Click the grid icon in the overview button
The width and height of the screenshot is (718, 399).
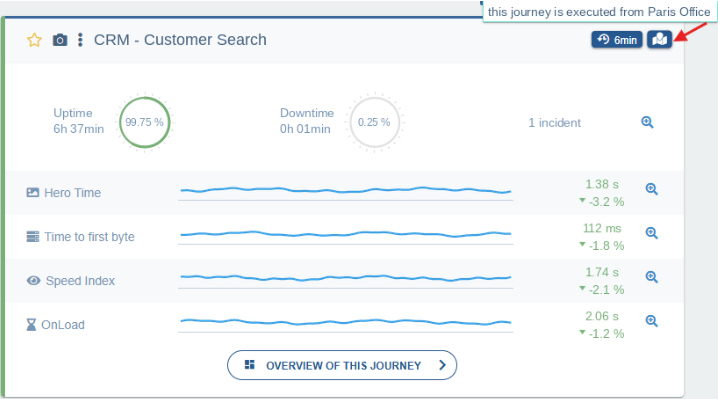[250, 365]
